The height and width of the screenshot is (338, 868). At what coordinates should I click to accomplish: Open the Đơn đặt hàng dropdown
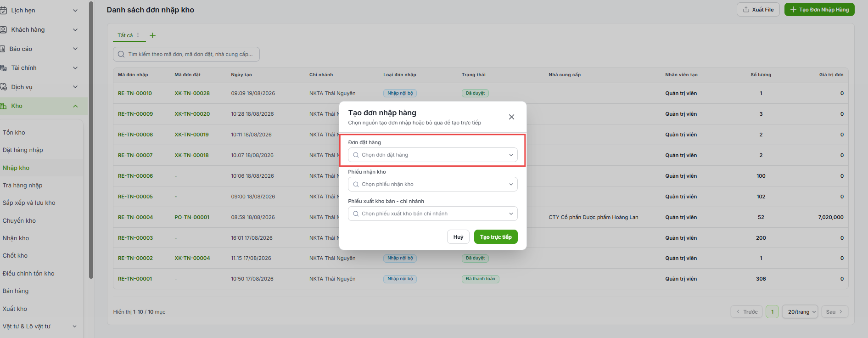pos(432,155)
